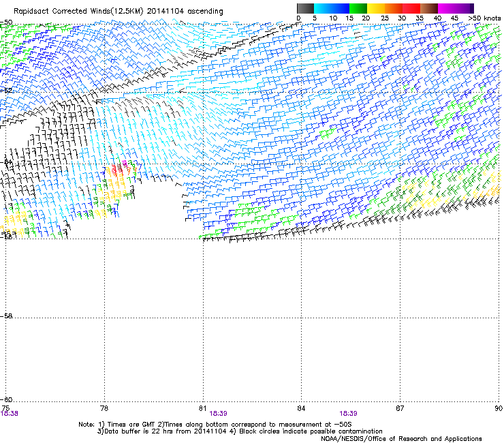Click the legend scale label '35'
The image size is (504, 443).
[x=420, y=18]
